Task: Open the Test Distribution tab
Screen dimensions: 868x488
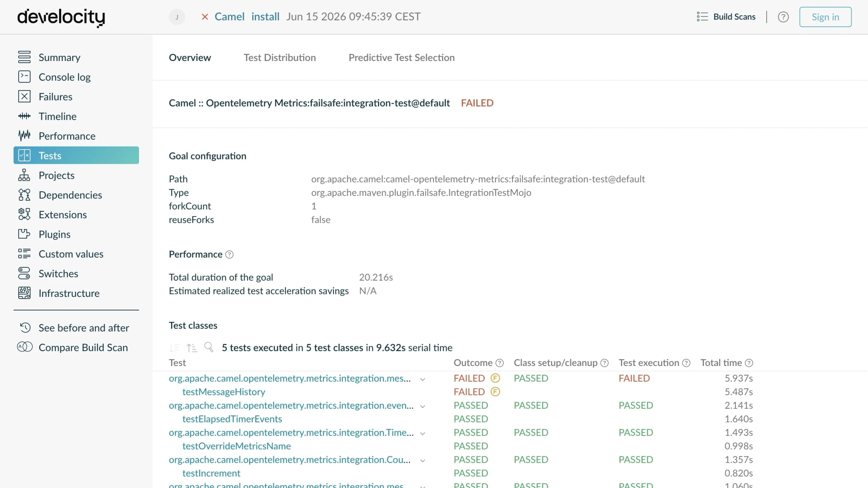Action: pos(280,58)
